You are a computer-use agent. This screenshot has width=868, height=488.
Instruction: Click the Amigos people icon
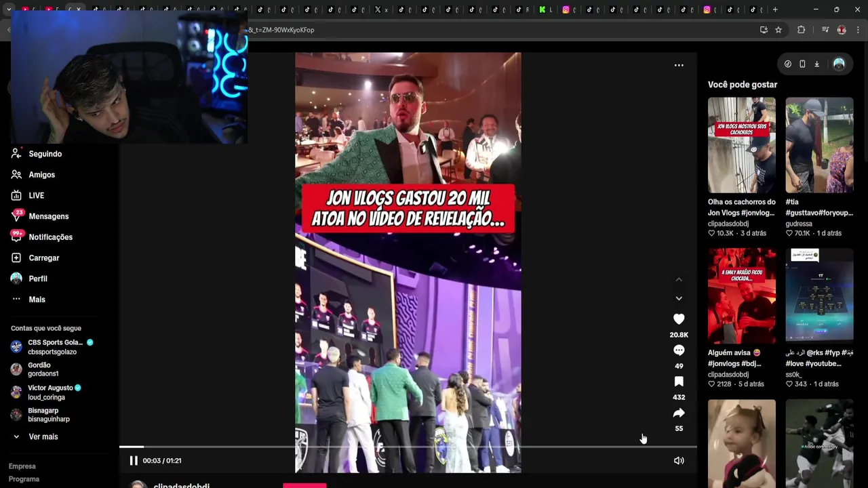(x=16, y=175)
